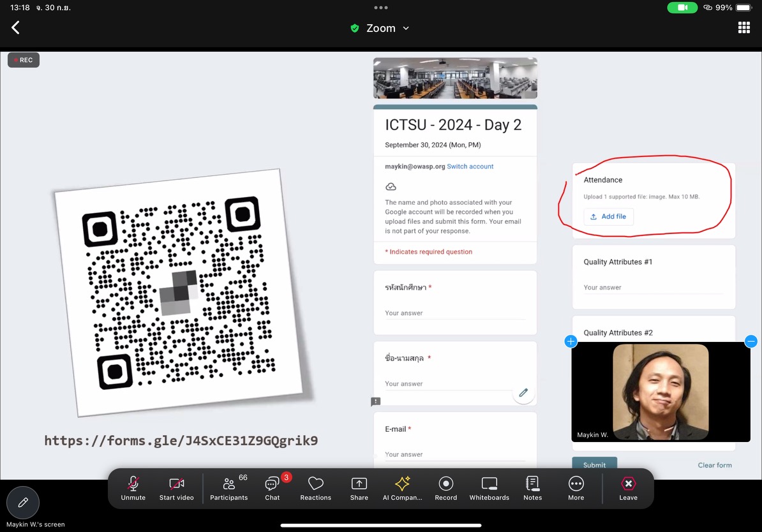Expand the More options menu
Screen dimensions: 762x532
click(x=576, y=489)
